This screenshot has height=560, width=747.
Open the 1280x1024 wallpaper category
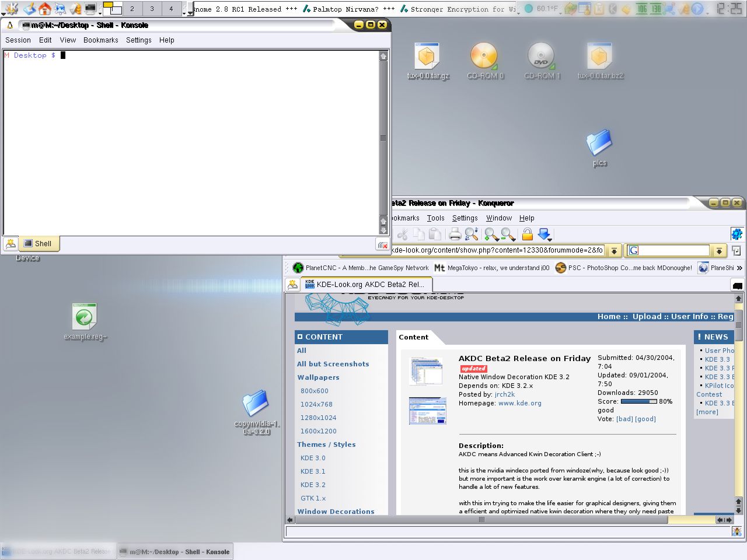coord(319,418)
